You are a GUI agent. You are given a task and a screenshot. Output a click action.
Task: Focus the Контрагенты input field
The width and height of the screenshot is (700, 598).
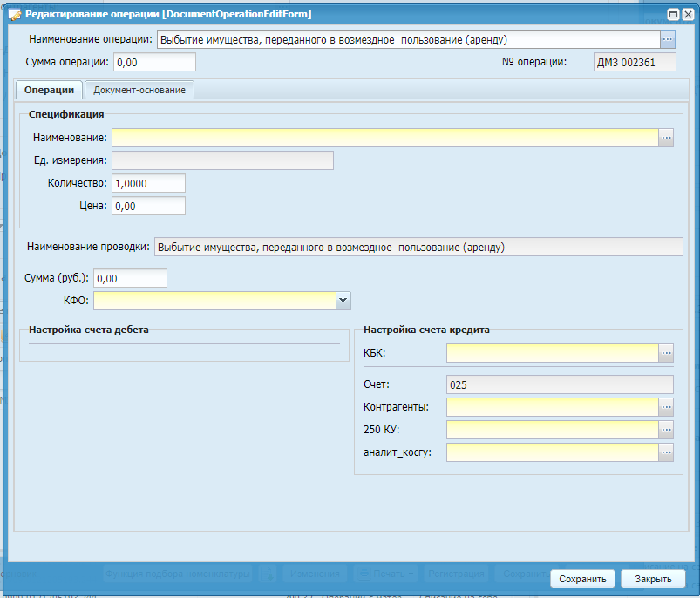coord(553,407)
